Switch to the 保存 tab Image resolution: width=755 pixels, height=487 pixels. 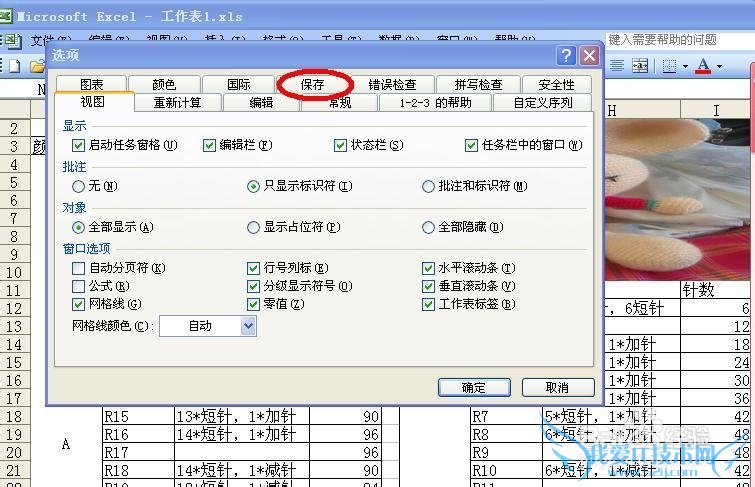pyautogui.click(x=312, y=85)
